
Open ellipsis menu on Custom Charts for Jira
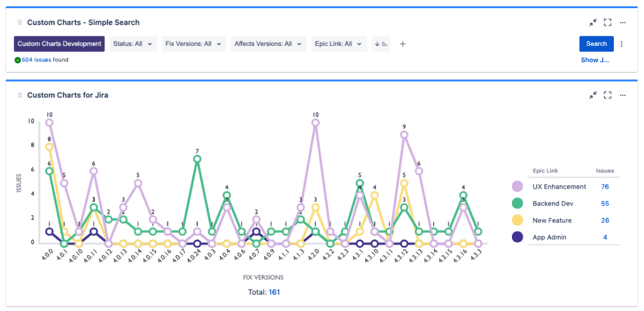(623, 95)
